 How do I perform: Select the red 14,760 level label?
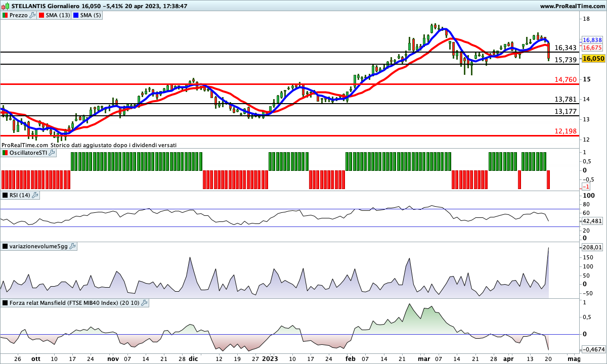pos(566,79)
